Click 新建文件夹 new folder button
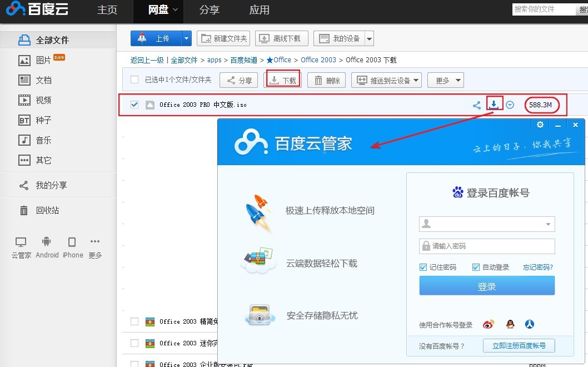 pyautogui.click(x=223, y=38)
